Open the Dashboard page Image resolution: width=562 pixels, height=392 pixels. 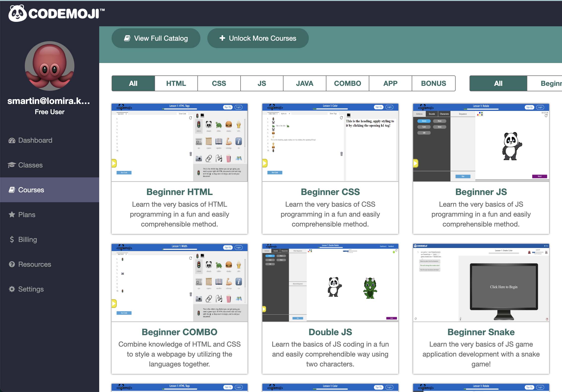tap(50, 140)
